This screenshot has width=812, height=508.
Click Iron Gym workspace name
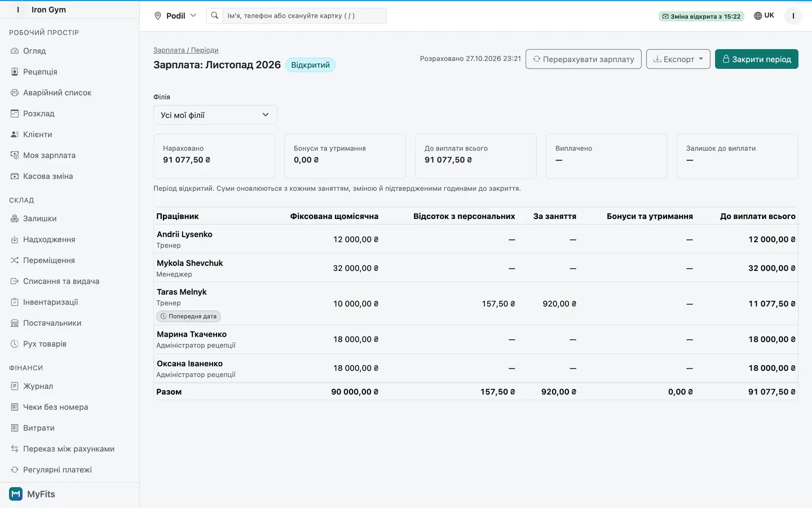[x=48, y=10]
